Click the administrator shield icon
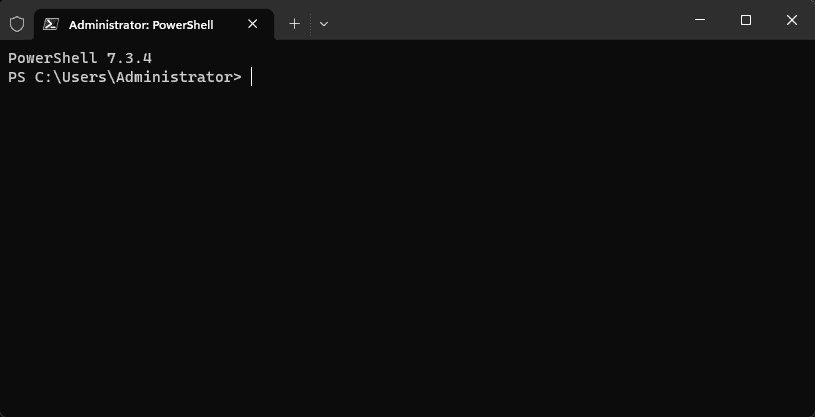This screenshot has height=417, width=815. [x=17, y=24]
